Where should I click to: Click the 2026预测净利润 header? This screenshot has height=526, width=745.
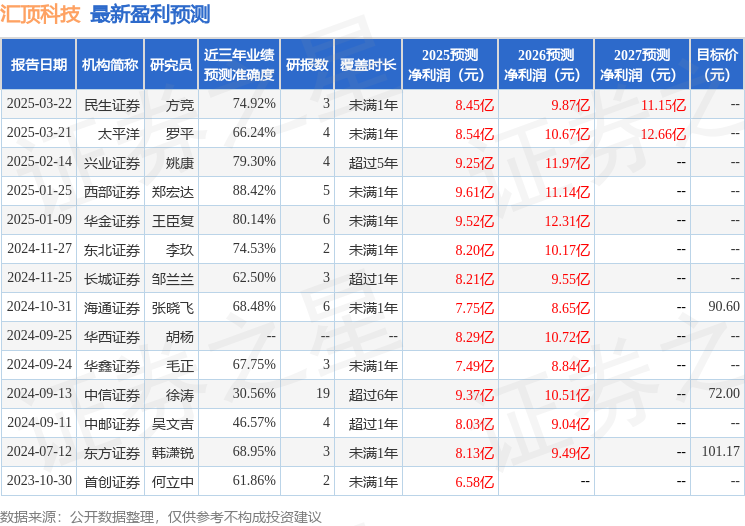pos(546,64)
